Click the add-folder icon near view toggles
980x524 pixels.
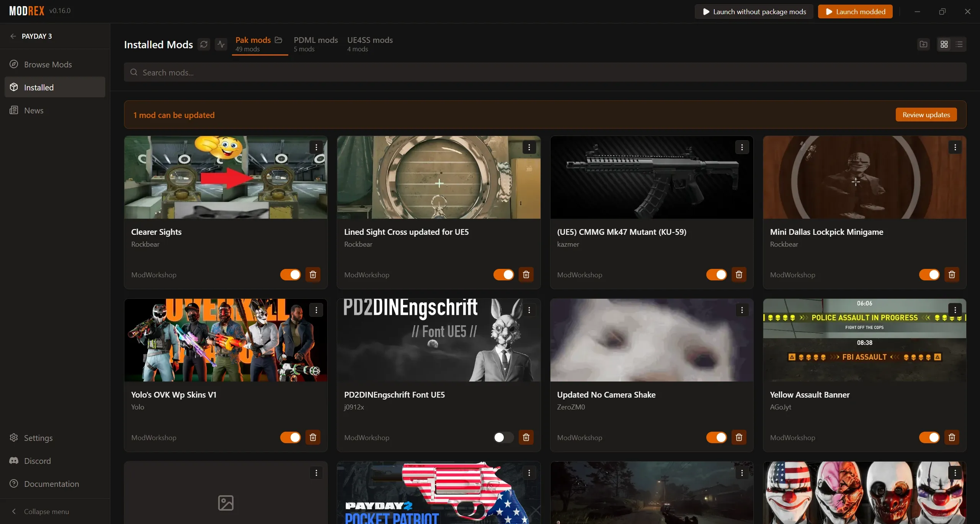click(x=924, y=44)
